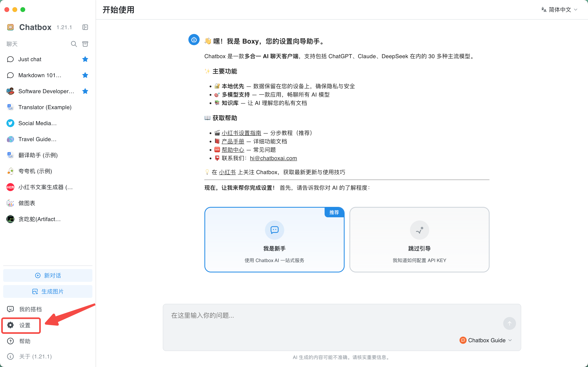Open the Travel Guide… chat entry
Screen dimensions: 588x367
[48, 139]
